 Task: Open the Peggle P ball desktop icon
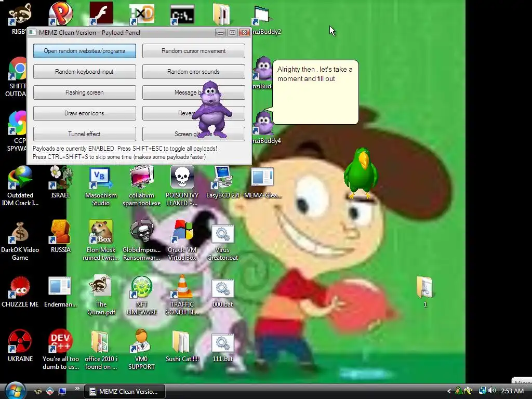[x=60, y=14]
